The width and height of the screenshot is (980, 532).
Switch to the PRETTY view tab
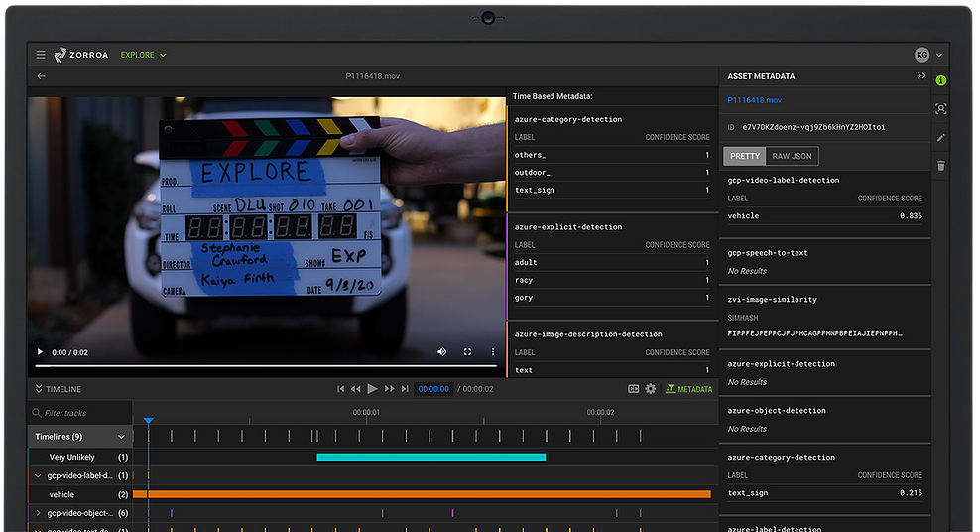coord(744,156)
